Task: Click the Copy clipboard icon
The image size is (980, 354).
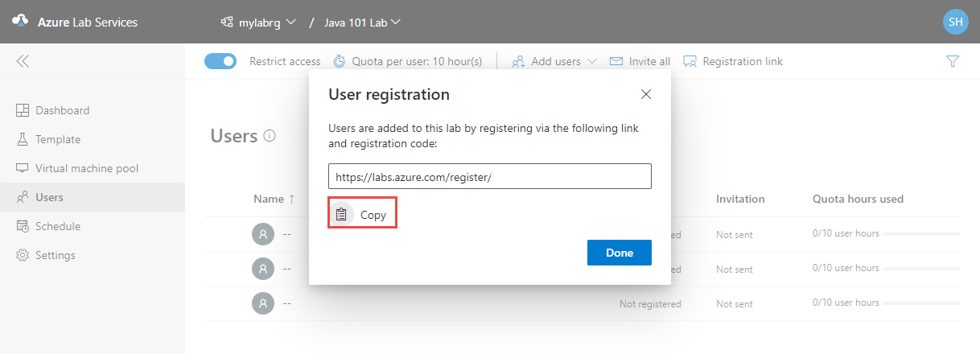Action: pyautogui.click(x=342, y=215)
